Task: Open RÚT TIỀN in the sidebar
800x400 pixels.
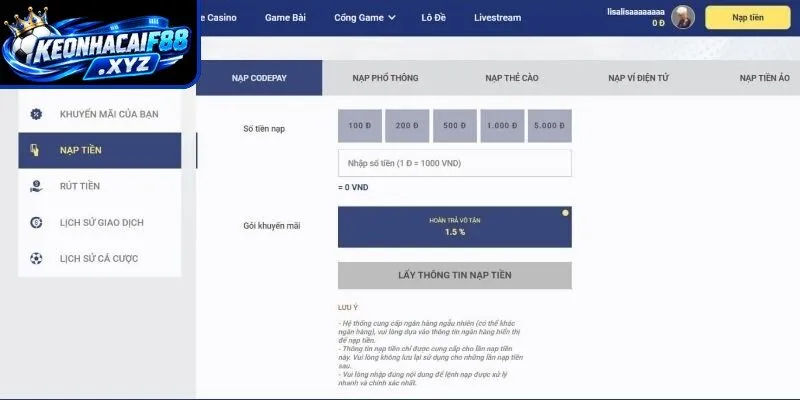Action: (99, 186)
